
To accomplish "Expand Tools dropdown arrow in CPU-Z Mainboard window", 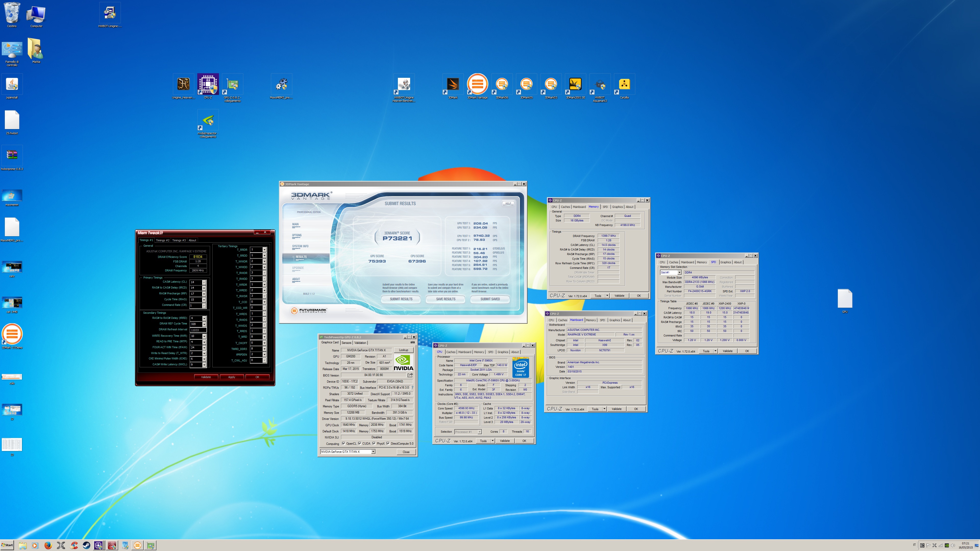I will pos(604,409).
